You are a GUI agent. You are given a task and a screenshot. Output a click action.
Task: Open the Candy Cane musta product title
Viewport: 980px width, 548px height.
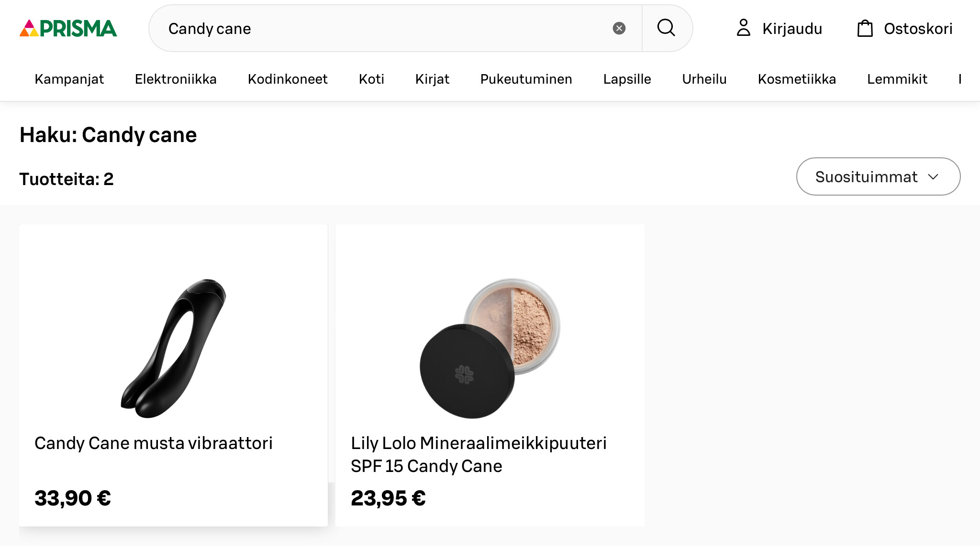click(153, 443)
